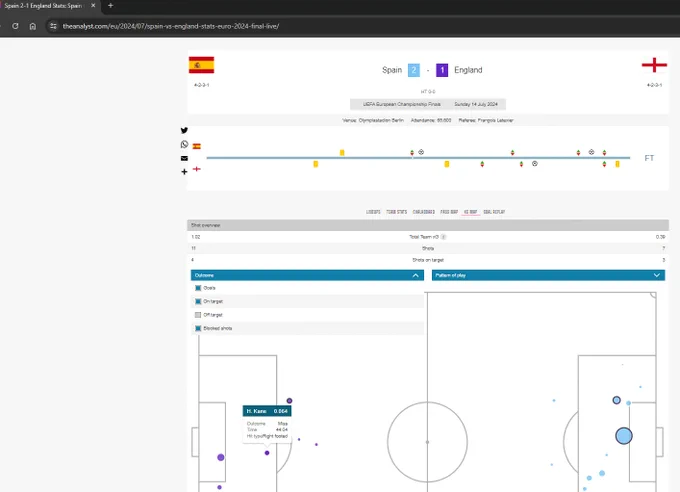Open the Chalkboard tab
The width and height of the screenshot is (680, 492).
[424, 212]
